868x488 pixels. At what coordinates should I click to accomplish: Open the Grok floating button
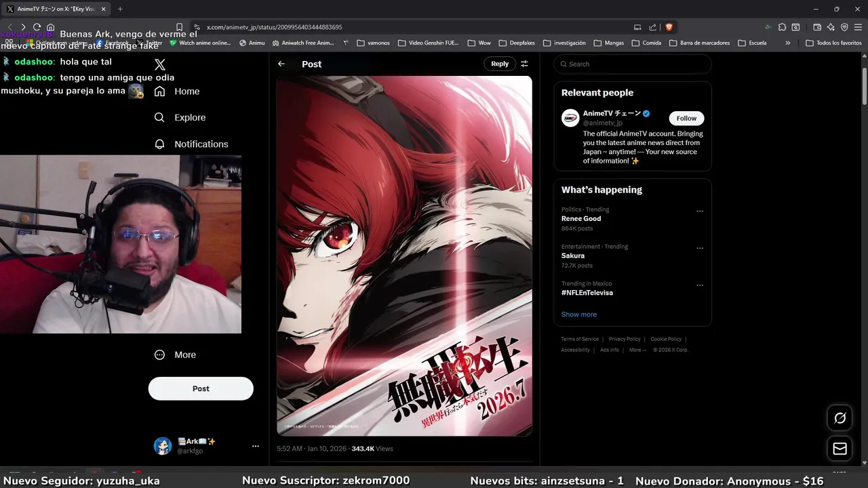coord(840,418)
